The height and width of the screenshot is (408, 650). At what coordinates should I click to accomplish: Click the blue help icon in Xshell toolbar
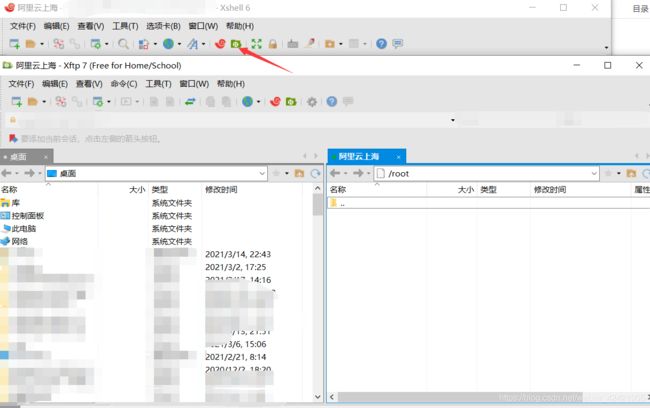point(381,44)
